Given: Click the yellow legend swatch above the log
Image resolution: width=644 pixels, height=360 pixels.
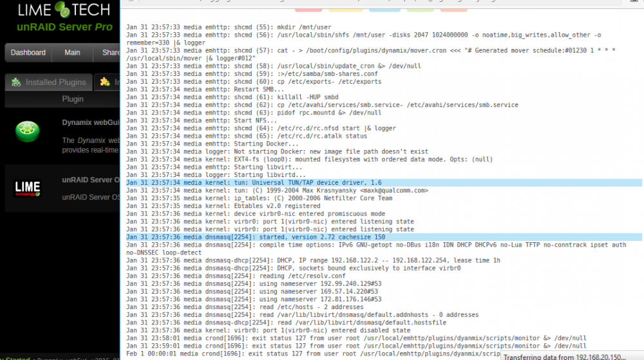Looking at the screenshot, I should click(345, 10).
